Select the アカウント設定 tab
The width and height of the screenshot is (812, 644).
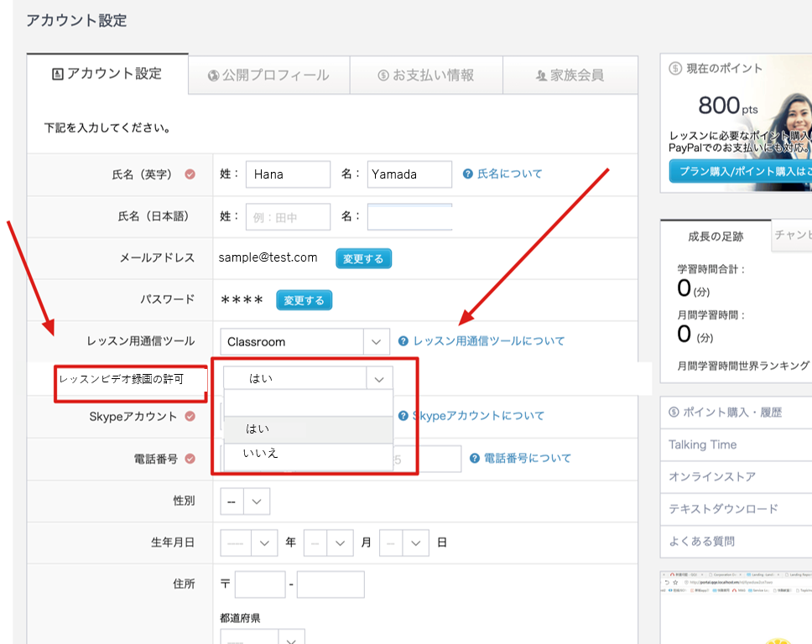click(107, 74)
